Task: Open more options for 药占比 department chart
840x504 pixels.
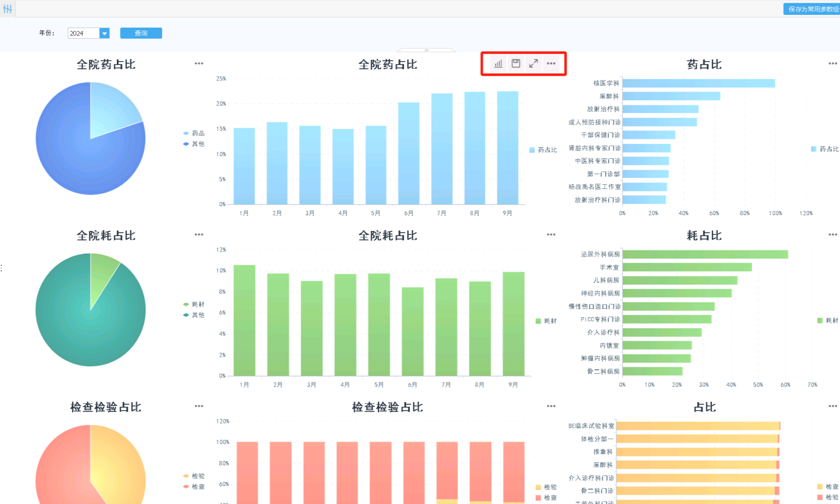Action: [x=832, y=63]
